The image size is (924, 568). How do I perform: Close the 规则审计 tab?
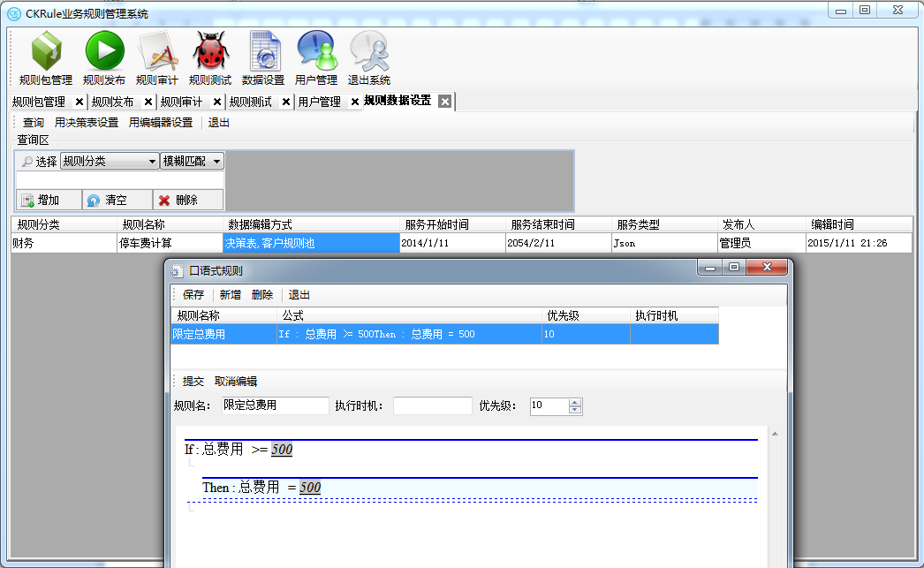click(x=217, y=102)
